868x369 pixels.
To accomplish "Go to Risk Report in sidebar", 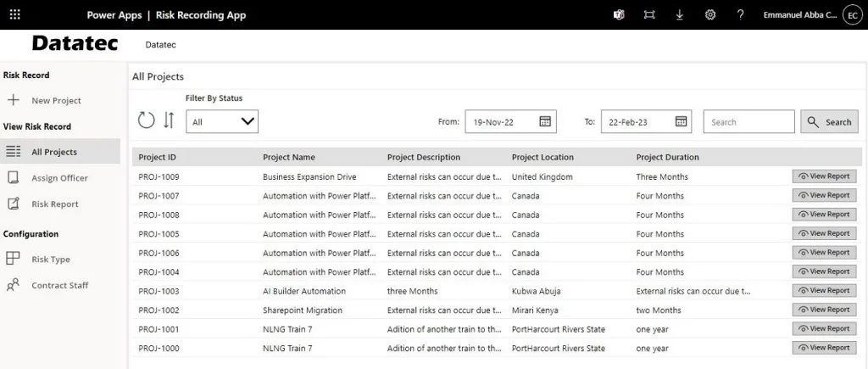I will (54, 204).
